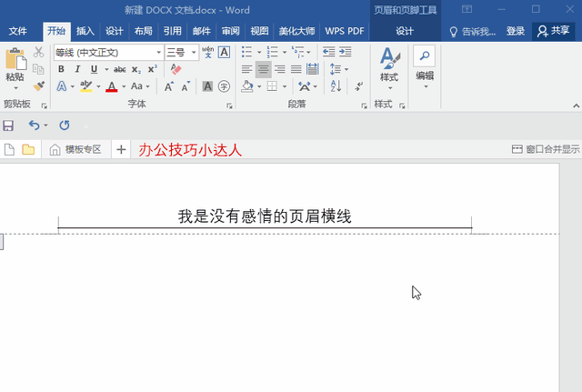Screen dimensions: 582x392
Task: Open phonetic guide (wén) icon
Action: (x=208, y=52)
